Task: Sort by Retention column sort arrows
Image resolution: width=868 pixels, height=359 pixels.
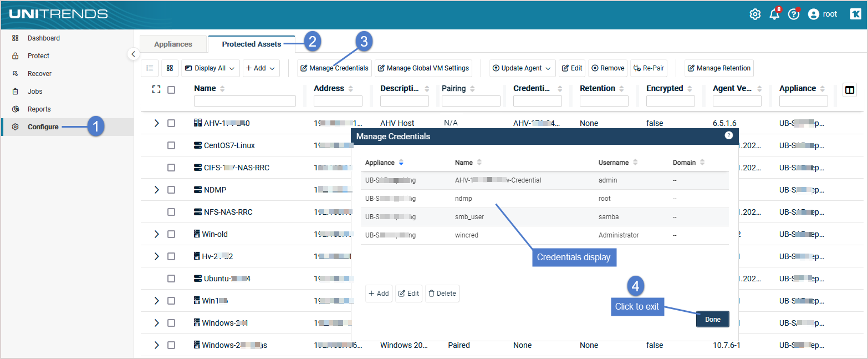Action: pos(622,89)
